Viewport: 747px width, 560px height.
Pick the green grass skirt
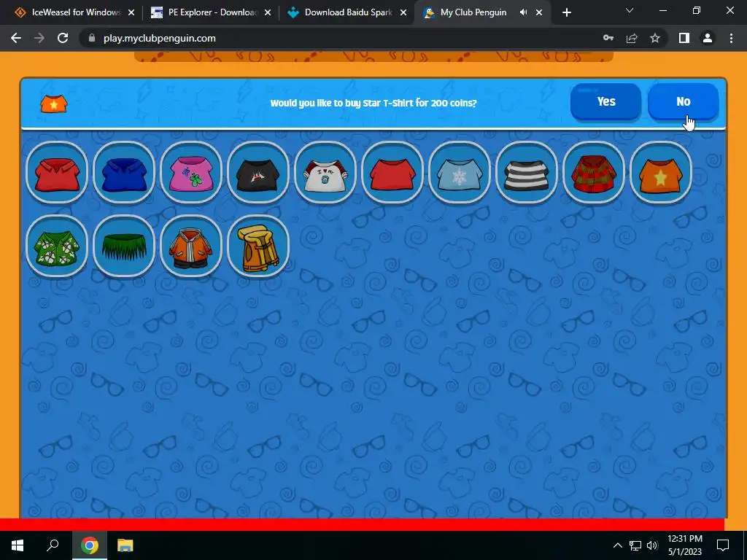pos(124,246)
